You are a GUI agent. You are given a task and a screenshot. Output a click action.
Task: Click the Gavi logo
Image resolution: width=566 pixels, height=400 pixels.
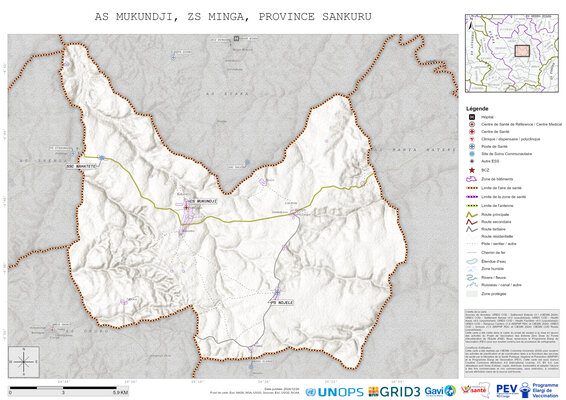[x=440, y=391]
